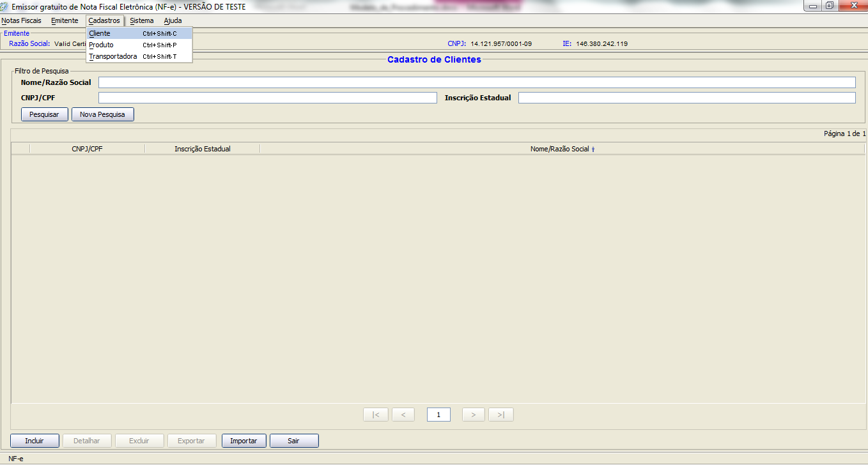Click the CNPJ/CPF filter field
The height and width of the screenshot is (465, 868).
267,98
